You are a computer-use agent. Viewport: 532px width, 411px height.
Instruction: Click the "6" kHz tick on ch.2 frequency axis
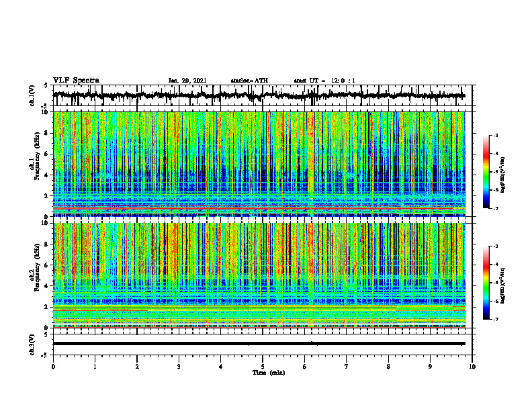coord(46,265)
